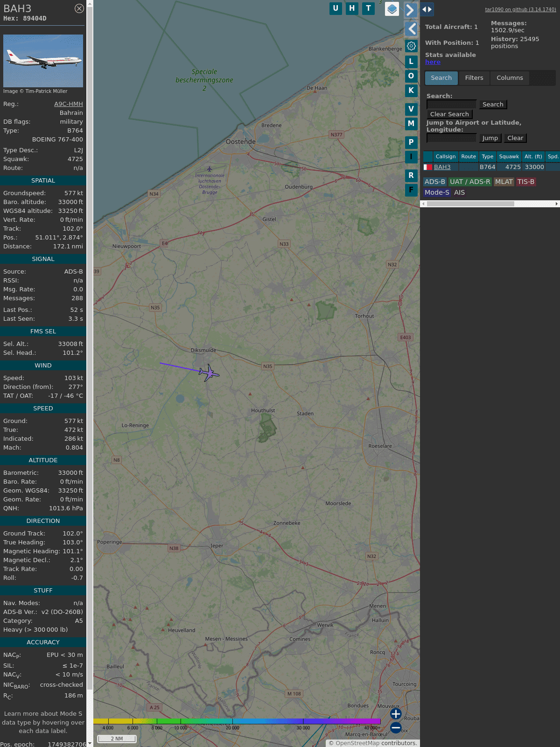Click the Clear Search button
The width and height of the screenshot is (560, 747).
[449, 114]
